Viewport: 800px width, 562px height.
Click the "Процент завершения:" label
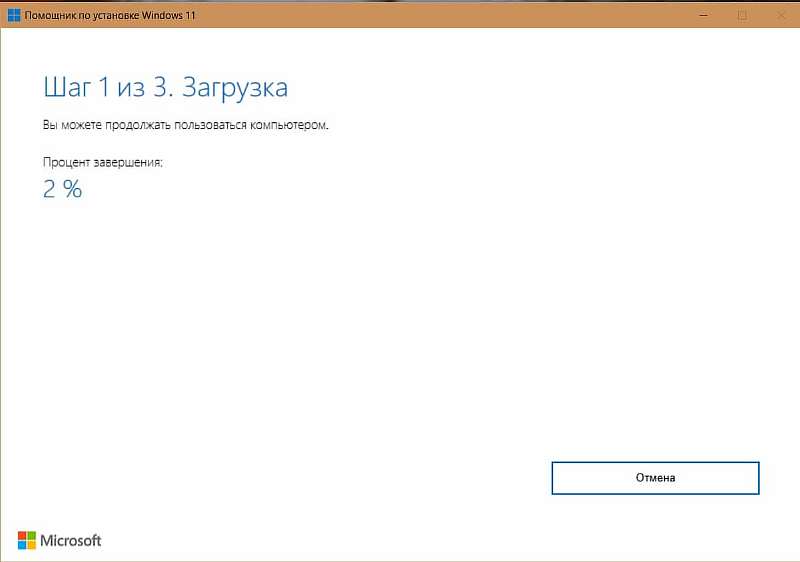102,161
